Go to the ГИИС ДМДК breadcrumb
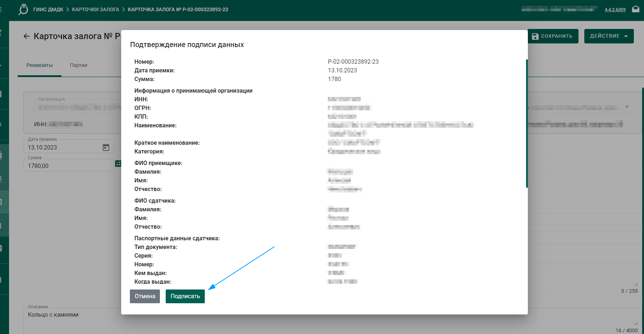Viewport: 644px width, 334px height. tap(48, 9)
